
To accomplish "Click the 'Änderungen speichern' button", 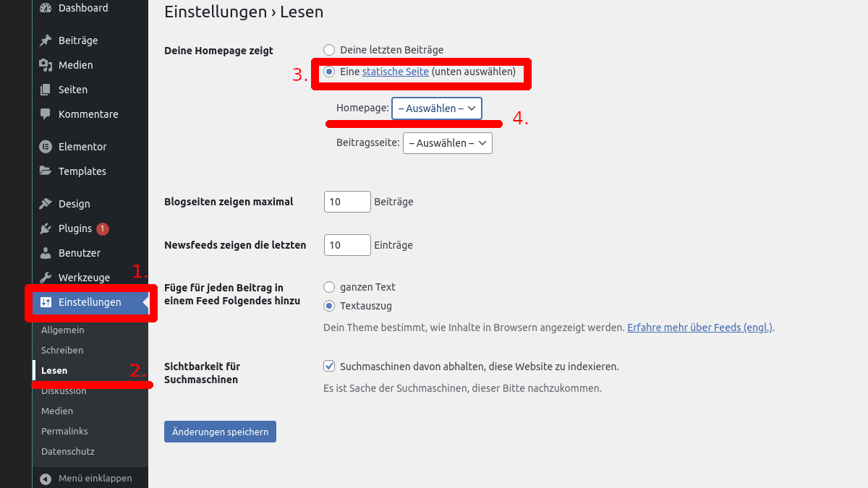I will pyautogui.click(x=220, y=432).
